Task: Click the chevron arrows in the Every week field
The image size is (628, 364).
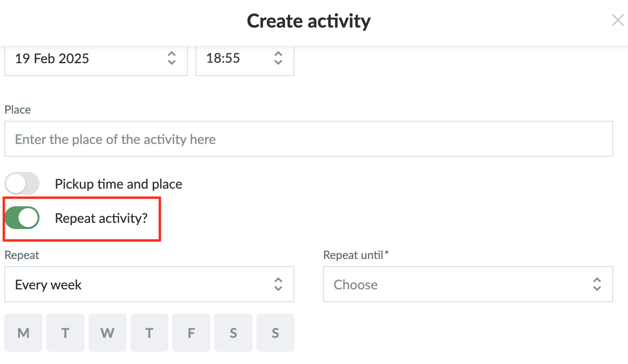Action: (278, 284)
